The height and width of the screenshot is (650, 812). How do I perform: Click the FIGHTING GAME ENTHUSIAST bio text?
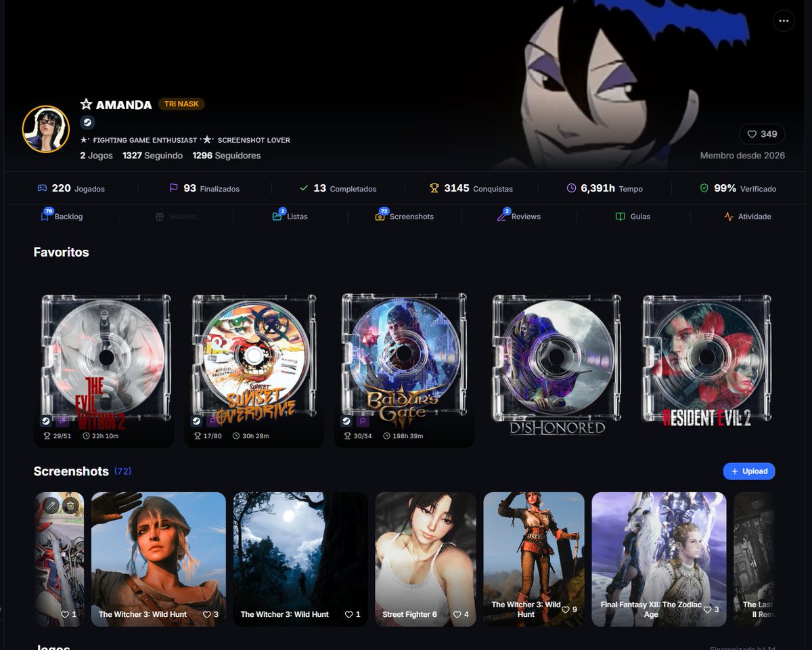pos(145,140)
